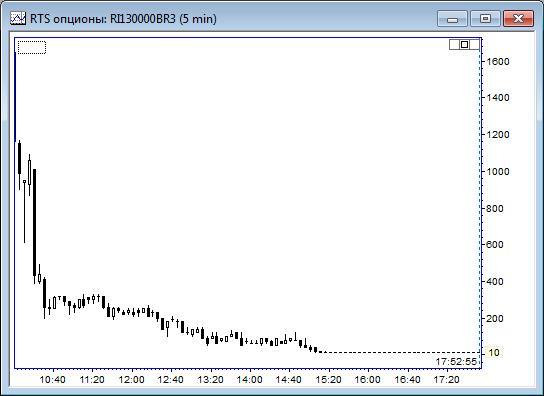The width and height of the screenshot is (544, 396).
Task: Click the dashed last-price line
Action: 402,353
